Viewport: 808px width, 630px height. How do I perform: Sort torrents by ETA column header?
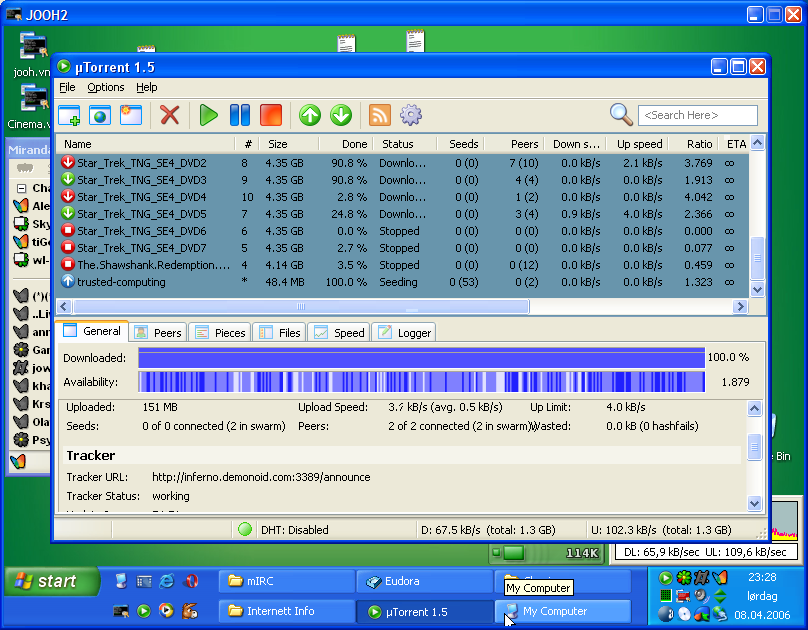[x=735, y=144]
